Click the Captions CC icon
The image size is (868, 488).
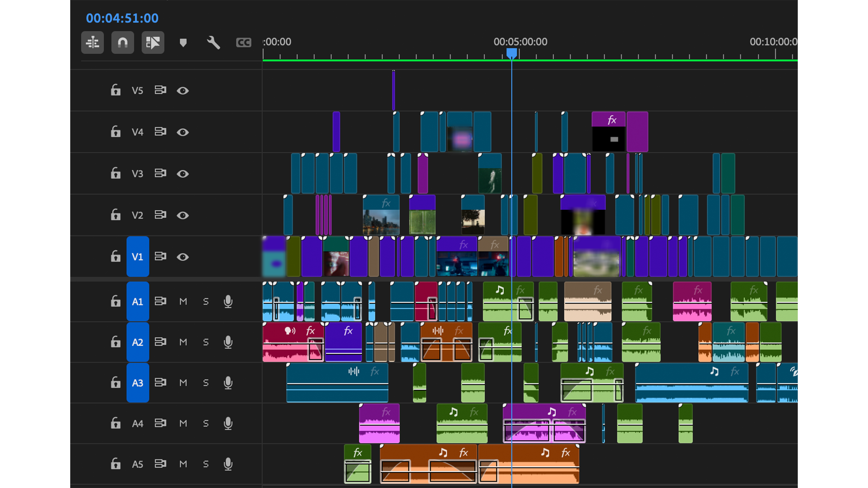coord(243,43)
